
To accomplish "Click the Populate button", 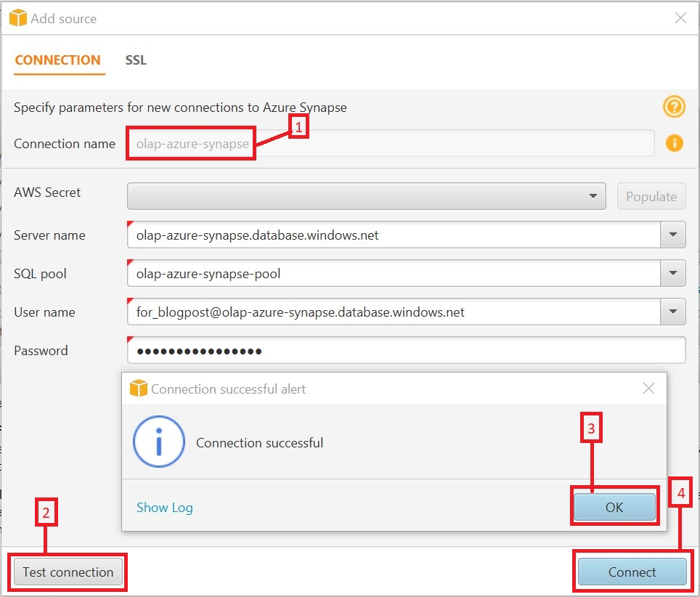I will [651, 196].
